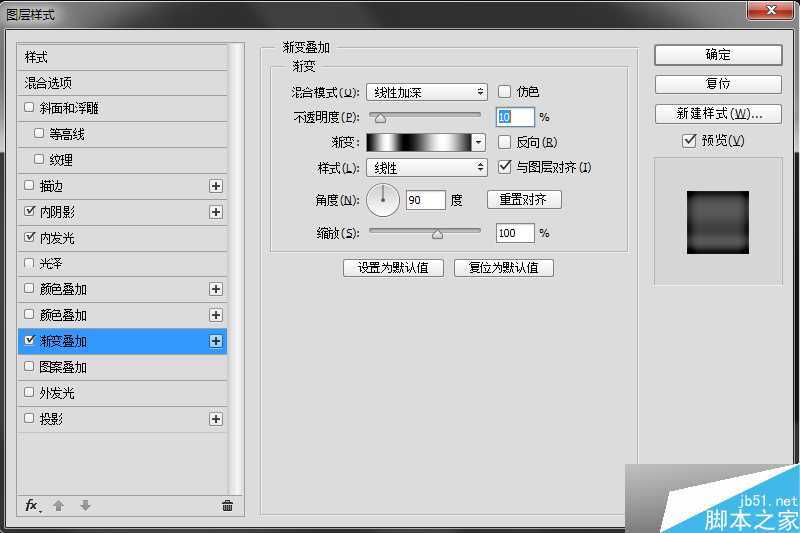Add another 投影 with plus icon

(216, 419)
